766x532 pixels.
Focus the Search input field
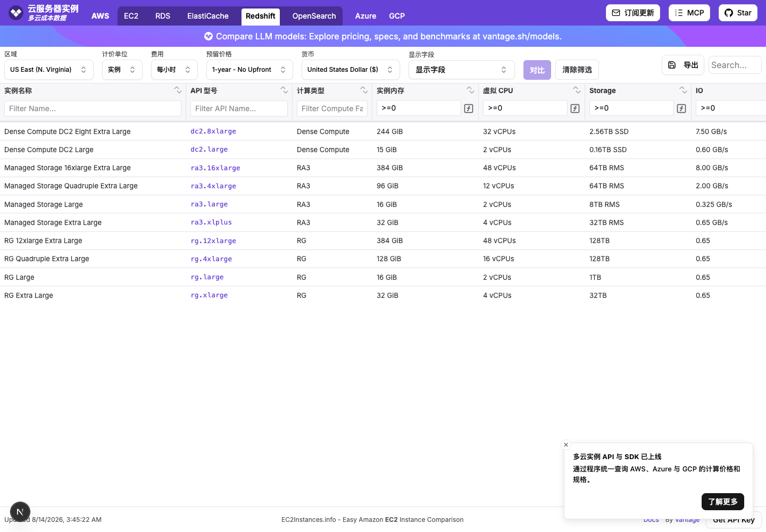735,65
